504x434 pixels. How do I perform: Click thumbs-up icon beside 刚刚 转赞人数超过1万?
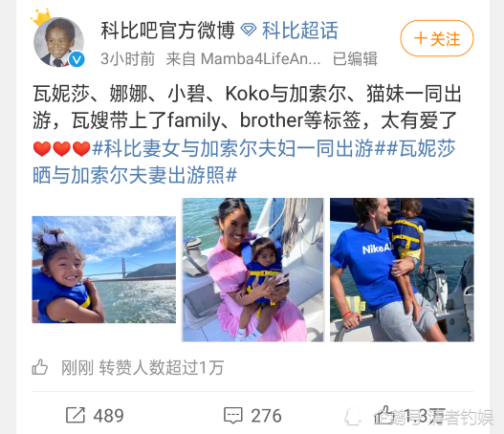click(x=40, y=367)
